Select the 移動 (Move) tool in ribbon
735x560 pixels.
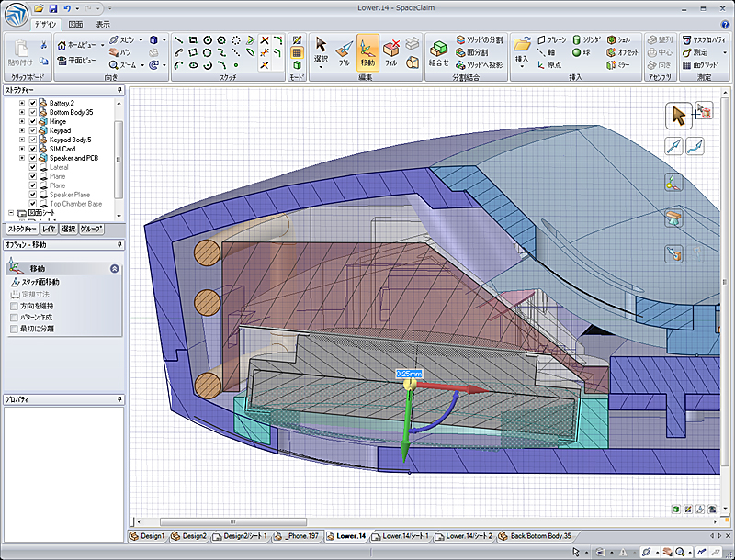click(367, 52)
